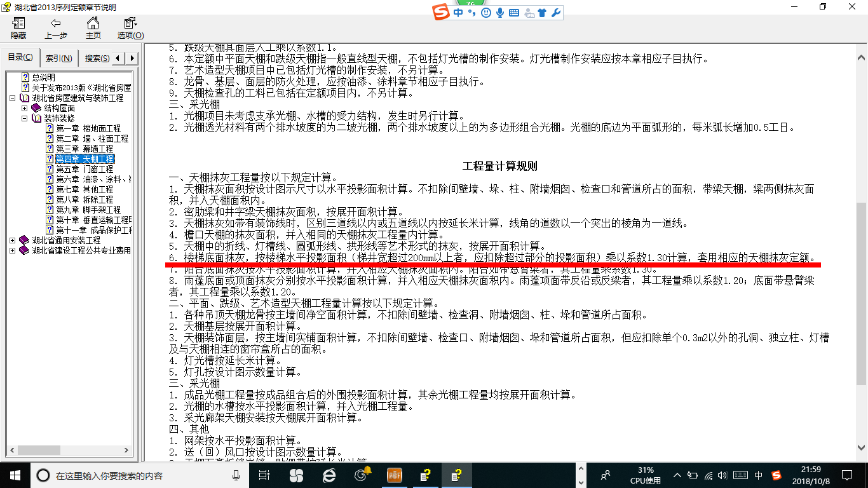
Task: Expand the 湖北省通用安装工程 node
Action: tap(13, 241)
